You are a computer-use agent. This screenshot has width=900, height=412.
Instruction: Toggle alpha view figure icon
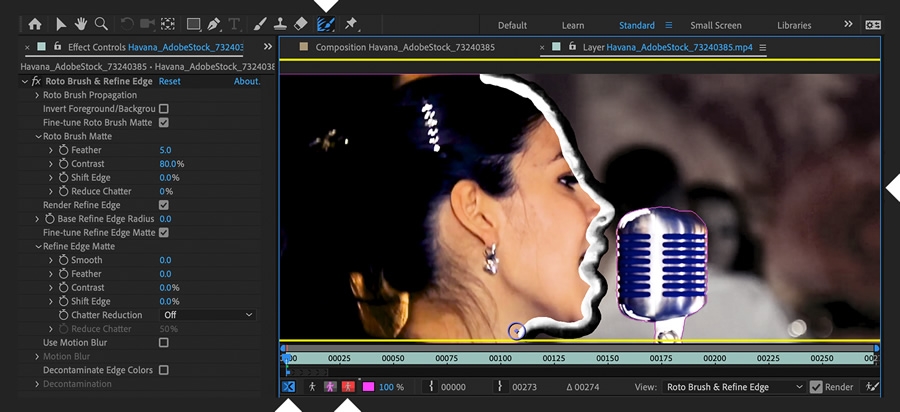(x=312, y=387)
